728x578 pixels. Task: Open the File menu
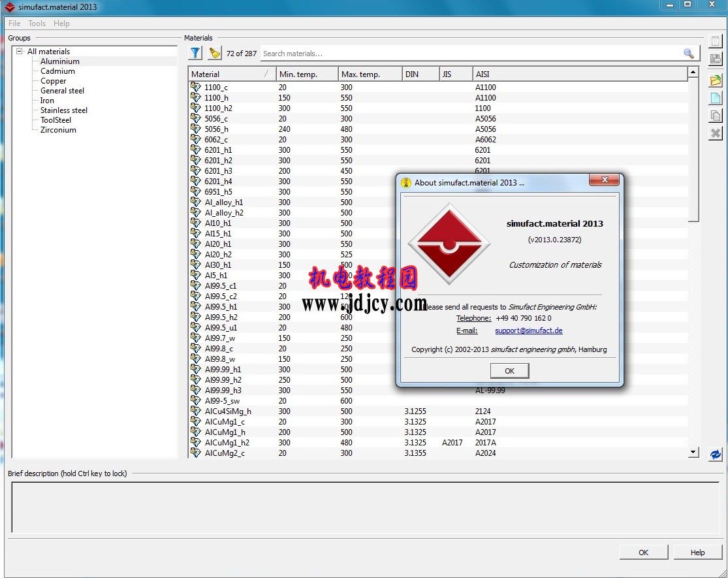pos(14,24)
